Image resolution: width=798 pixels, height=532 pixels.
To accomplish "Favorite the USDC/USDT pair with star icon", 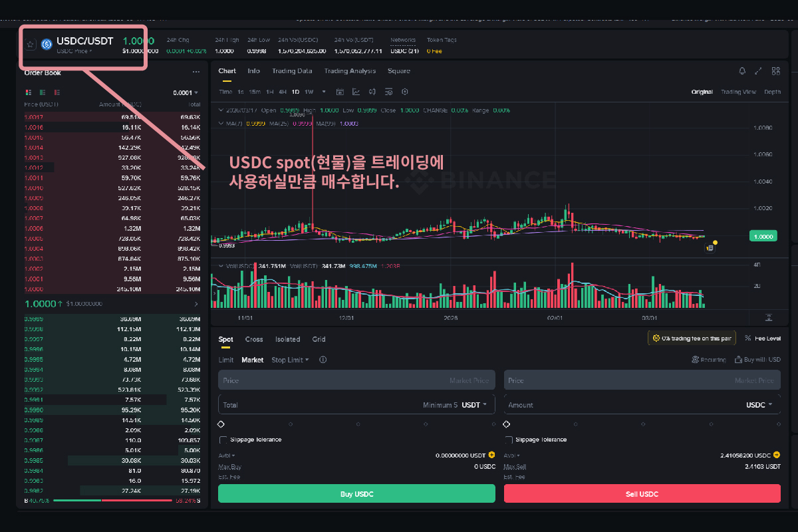I will click(x=31, y=45).
